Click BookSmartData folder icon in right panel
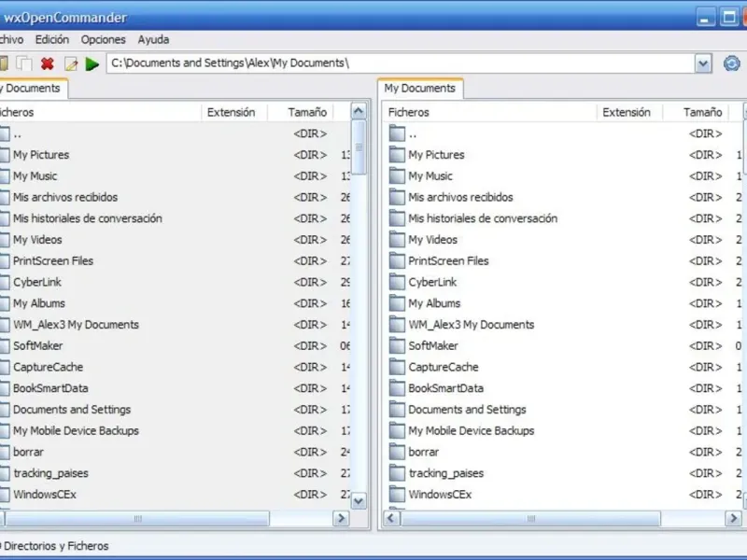Viewport: 747px width, 560px height. (x=397, y=387)
